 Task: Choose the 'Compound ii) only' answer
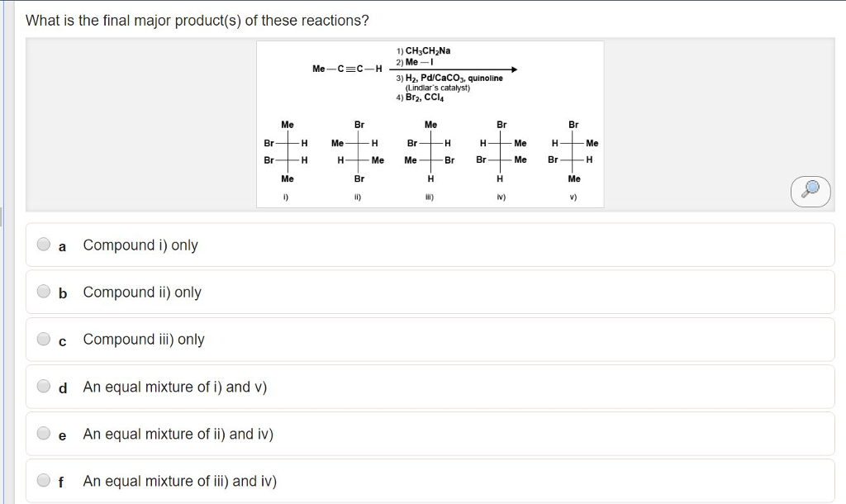tap(143, 292)
